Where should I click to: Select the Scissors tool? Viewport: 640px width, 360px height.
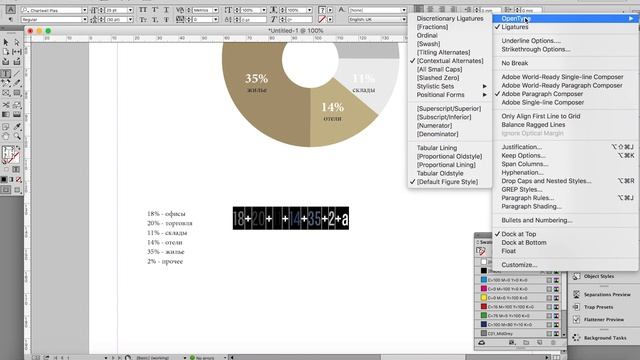click(x=6, y=105)
